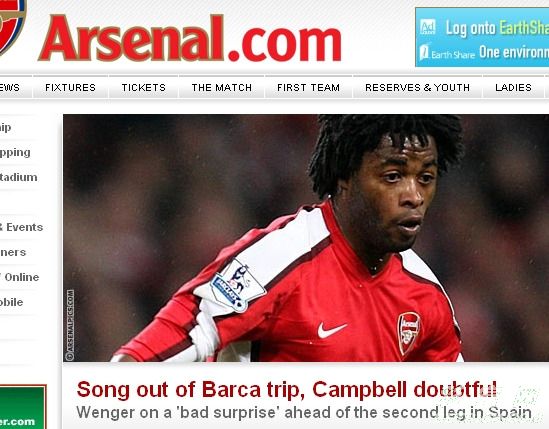Open the TICKETS menu
The height and width of the screenshot is (429, 549).
pos(144,87)
